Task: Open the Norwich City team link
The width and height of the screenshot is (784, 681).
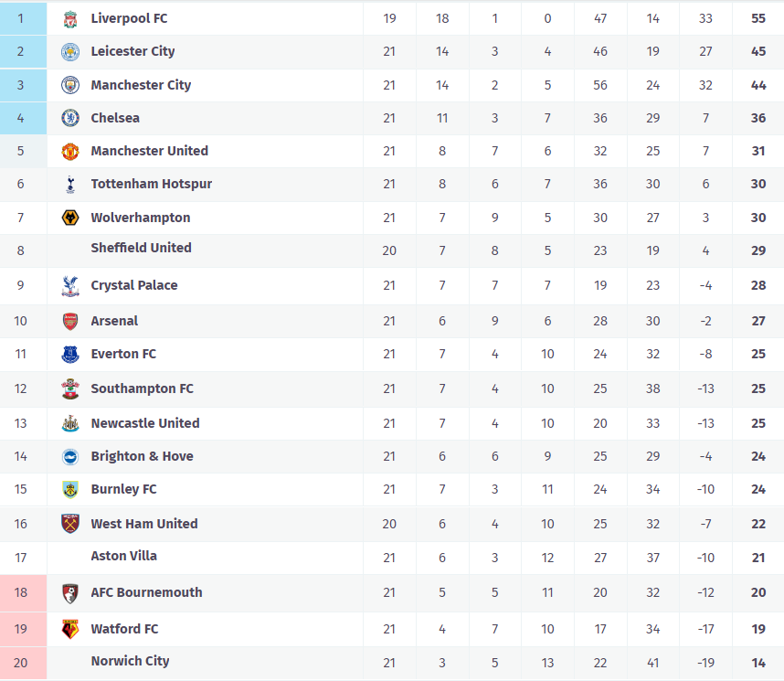Action: (x=130, y=661)
